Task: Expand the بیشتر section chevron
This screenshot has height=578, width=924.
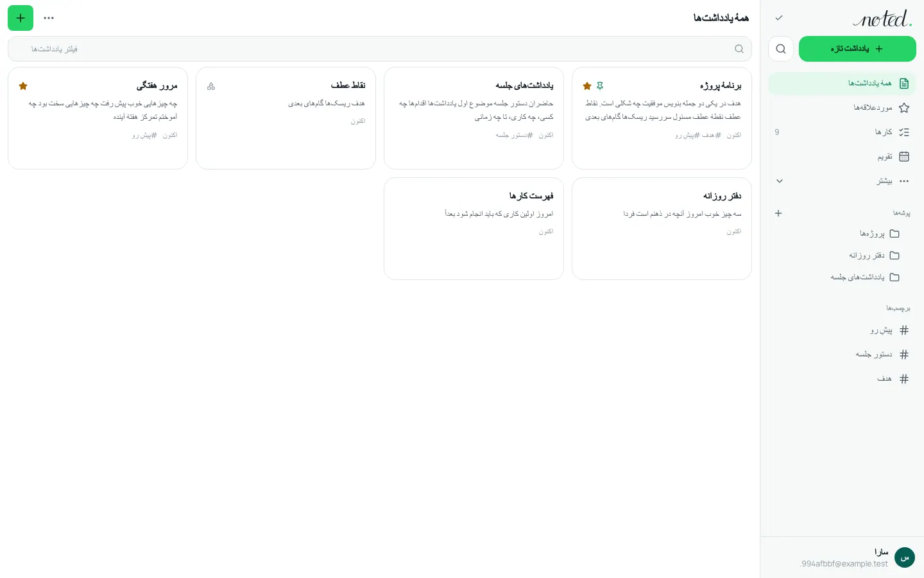Action: pos(780,181)
